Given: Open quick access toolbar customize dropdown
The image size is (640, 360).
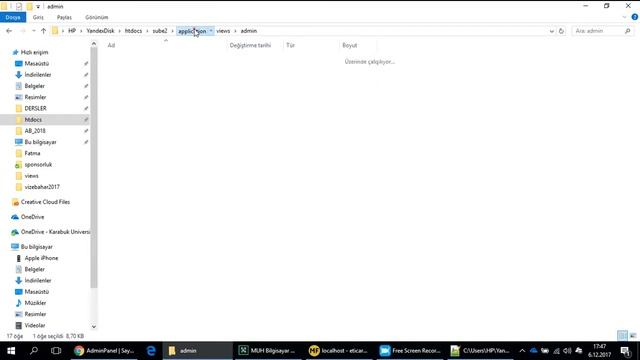Looking at the screenshot, I should [x=38, y=7].
